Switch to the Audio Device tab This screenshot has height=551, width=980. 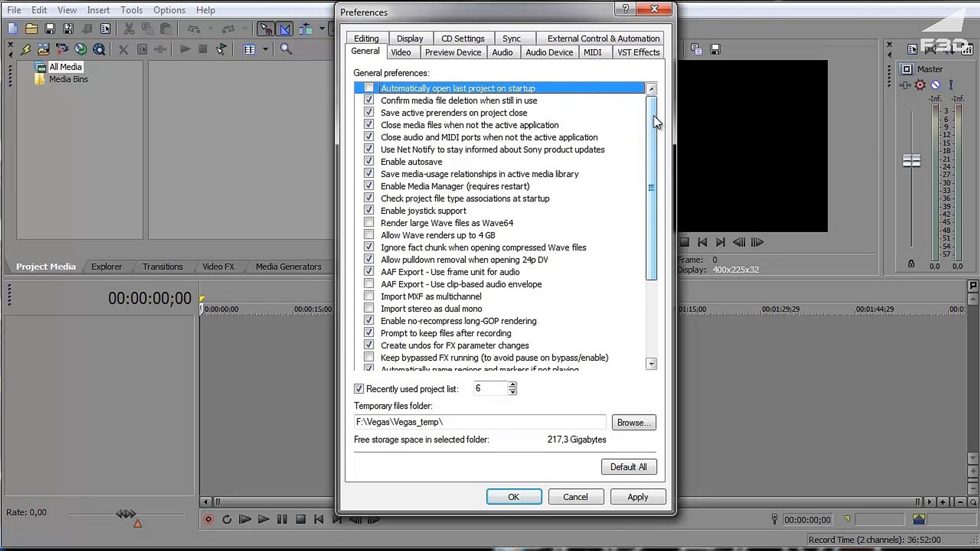click(x=549, y=52)
